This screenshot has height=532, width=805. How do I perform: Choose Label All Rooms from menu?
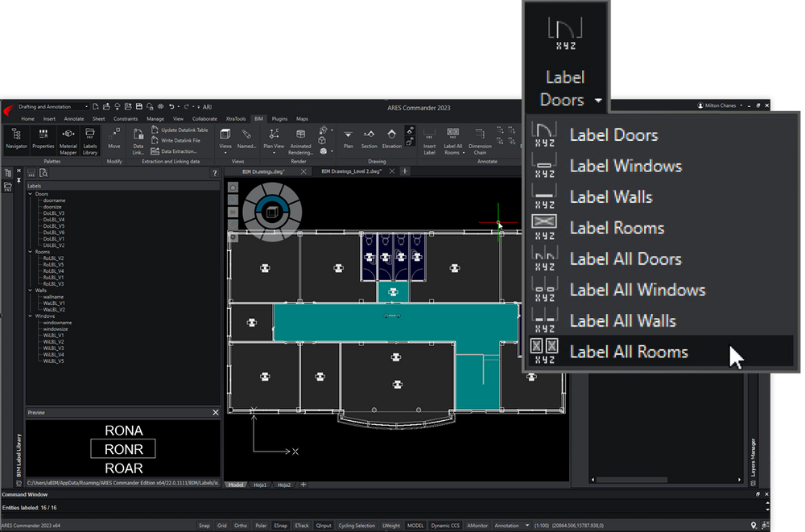tap(661, 352)
